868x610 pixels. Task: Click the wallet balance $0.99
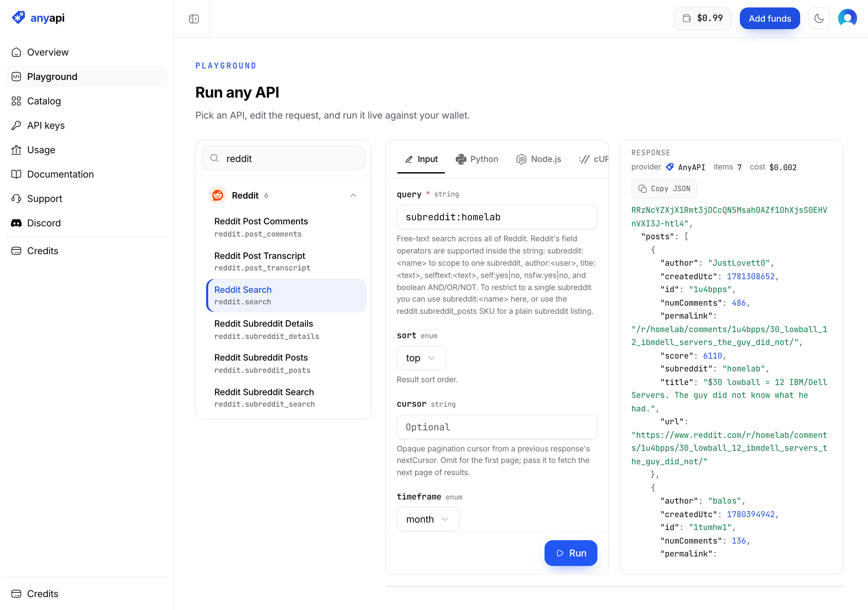click(702, 18)
